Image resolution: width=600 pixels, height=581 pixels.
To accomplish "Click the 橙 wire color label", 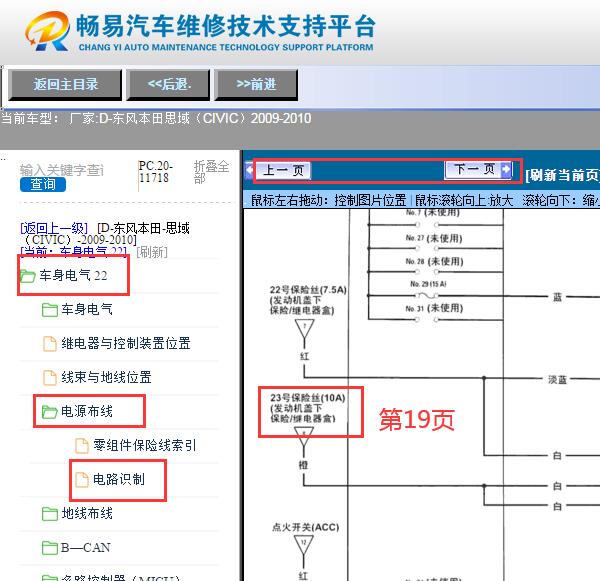I will point(303,465).
